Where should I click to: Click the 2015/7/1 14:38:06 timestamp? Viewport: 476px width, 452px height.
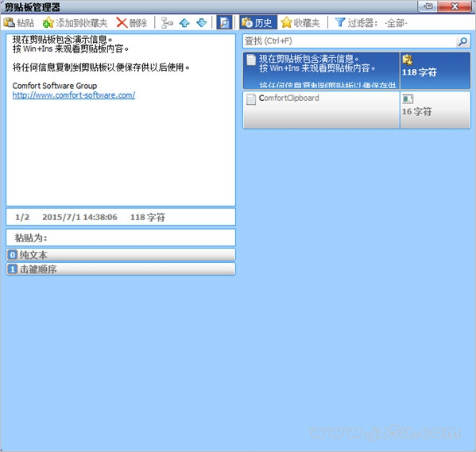pyautogui.click(x=79, y=217)
